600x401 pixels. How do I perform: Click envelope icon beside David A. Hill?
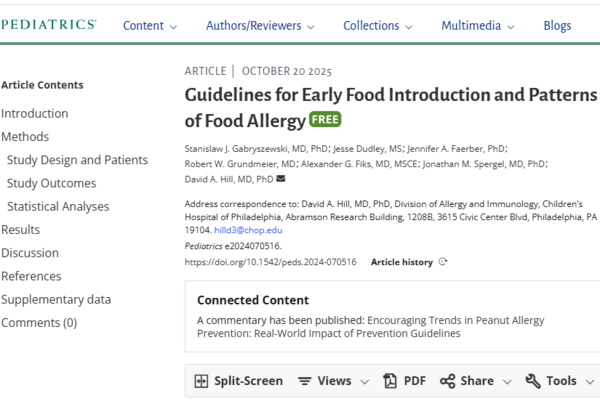coord(281,179)
